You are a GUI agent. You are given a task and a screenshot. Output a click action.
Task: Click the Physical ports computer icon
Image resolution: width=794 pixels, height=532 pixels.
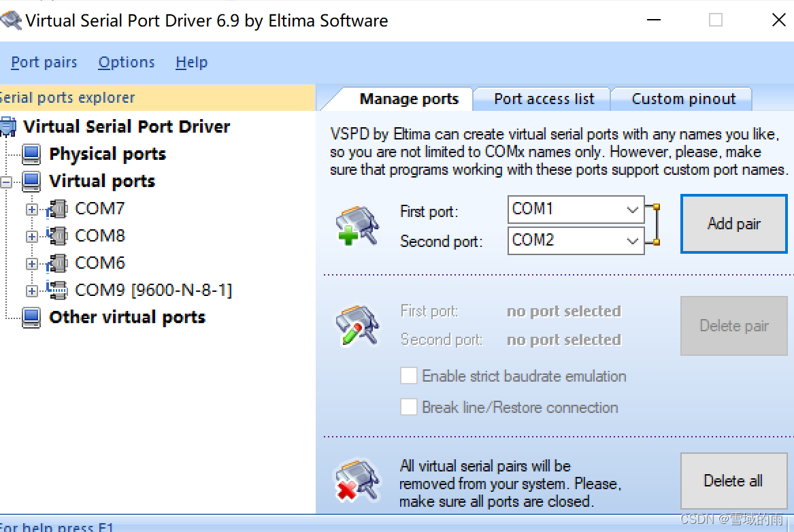pos(31,154)
